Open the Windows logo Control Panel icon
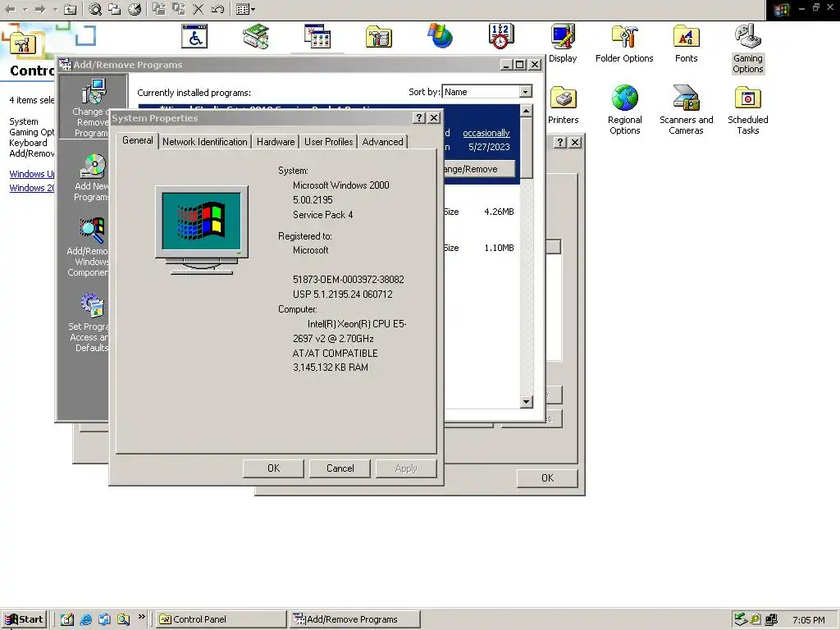The width and height of the screenshot is (840, 630). (x=440, y=36)
